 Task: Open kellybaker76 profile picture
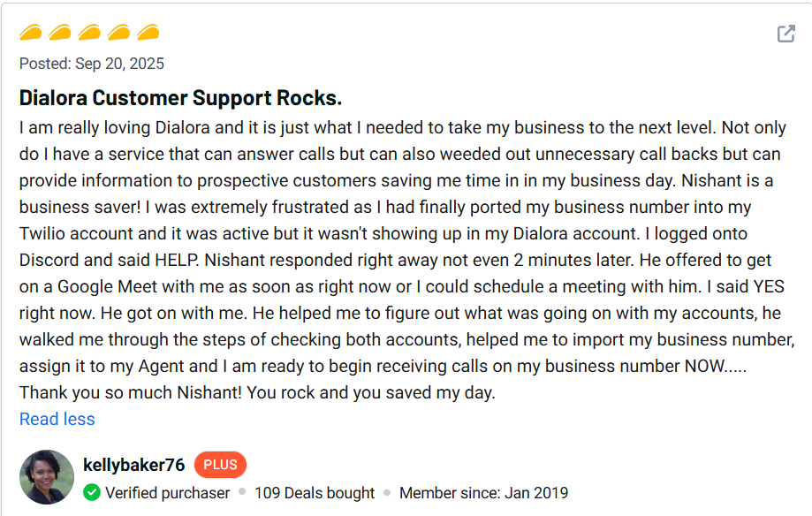pos(47,477)
